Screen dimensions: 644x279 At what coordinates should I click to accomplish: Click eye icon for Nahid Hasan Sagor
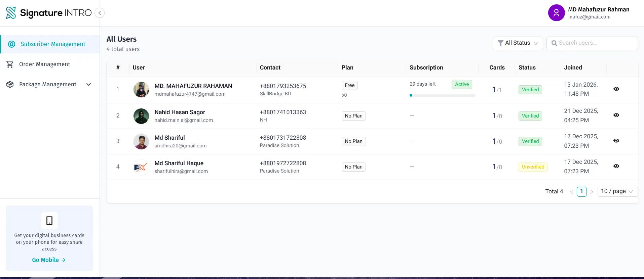[616, 115]
